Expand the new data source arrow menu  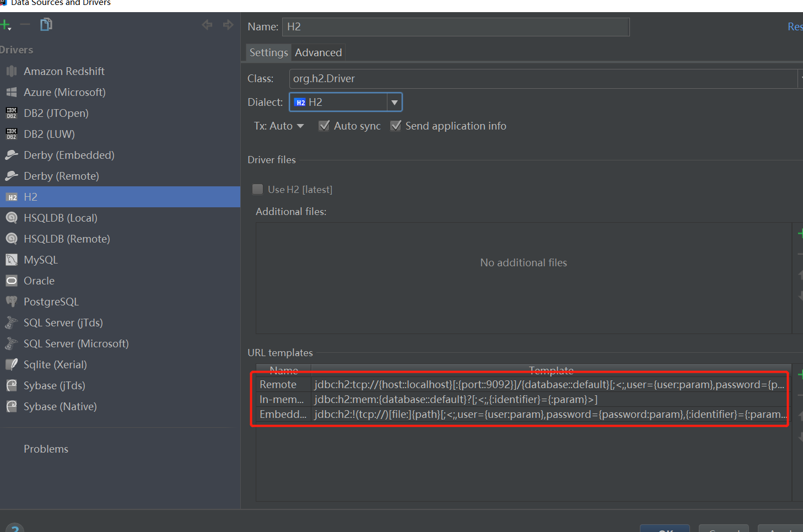[10, 28]
